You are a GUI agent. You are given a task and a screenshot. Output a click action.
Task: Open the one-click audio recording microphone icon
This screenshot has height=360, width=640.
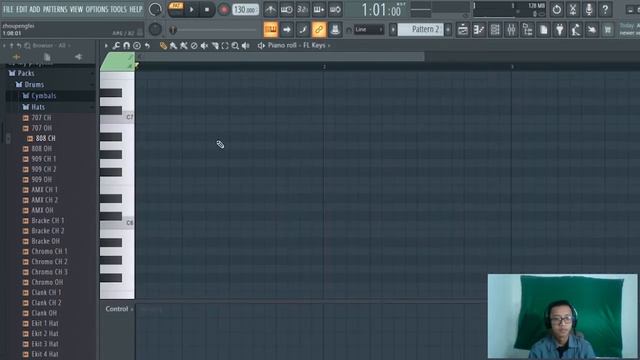pyautogui.click(x=589, y=9)
